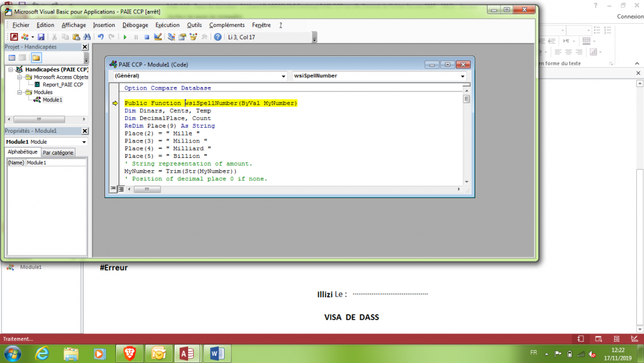Run the macro with the green play icon
This screenshot has width=644, height=363.
tap(125, 37)
